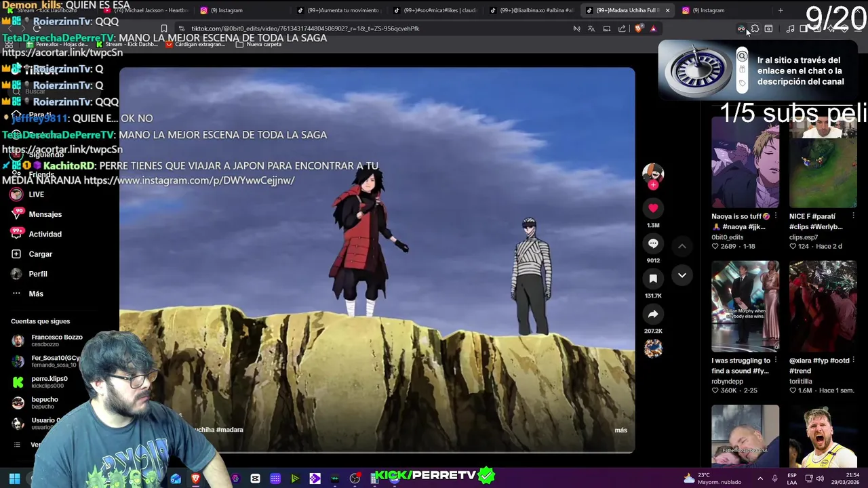Close the Madara Uchiha tab
The width and height of the screenshot is (868, 488).
click(667, 10)
